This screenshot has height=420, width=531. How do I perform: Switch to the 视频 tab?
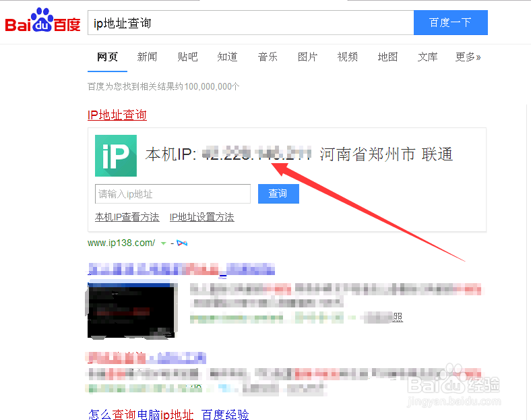point(348,57)
